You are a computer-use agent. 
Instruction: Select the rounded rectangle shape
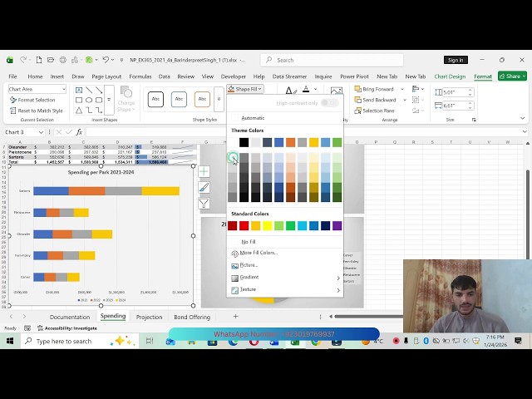pyautogui.click(x=99, y=100)
